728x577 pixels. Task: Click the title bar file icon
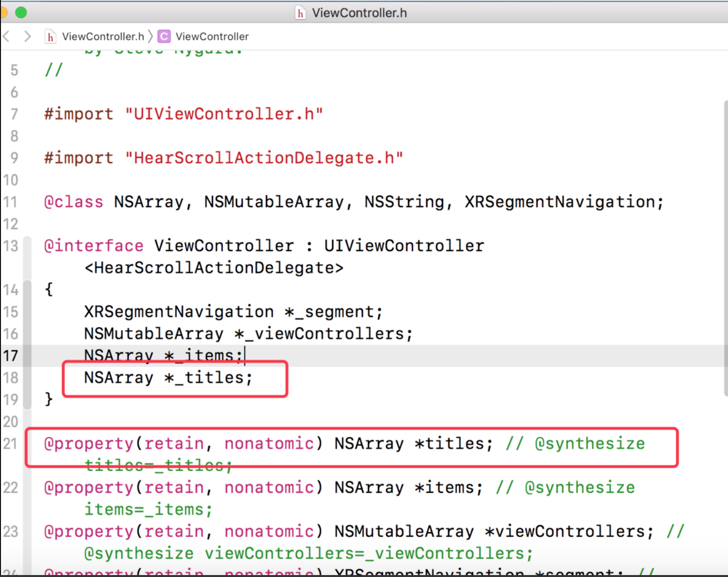tap(300, 13)
